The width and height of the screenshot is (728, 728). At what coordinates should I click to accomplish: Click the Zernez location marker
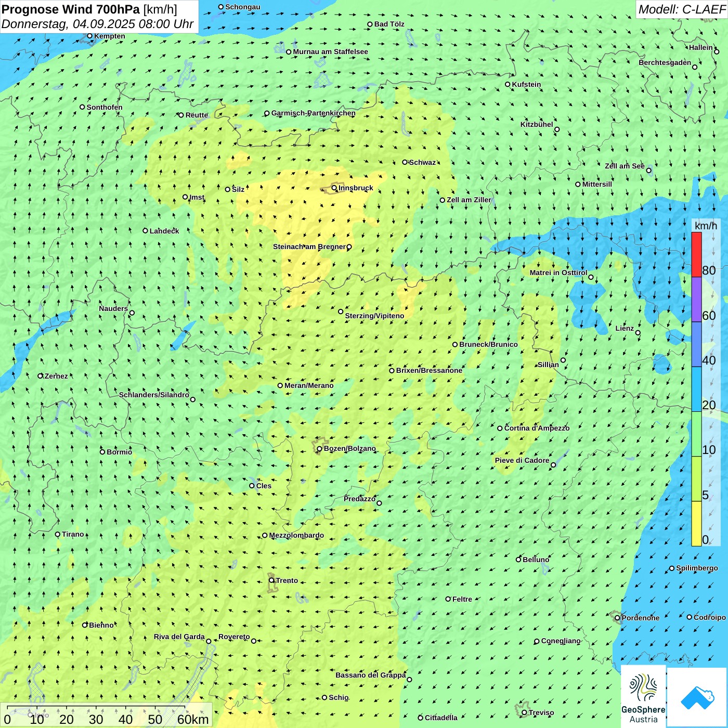[41, 375]
